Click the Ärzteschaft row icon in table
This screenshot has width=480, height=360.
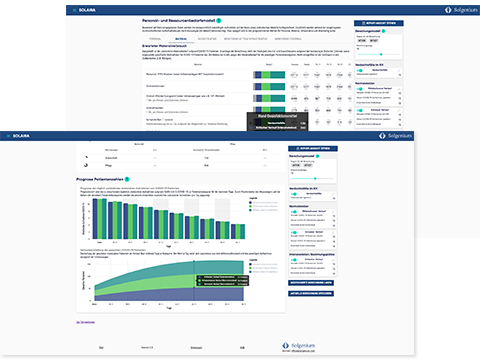86,157
